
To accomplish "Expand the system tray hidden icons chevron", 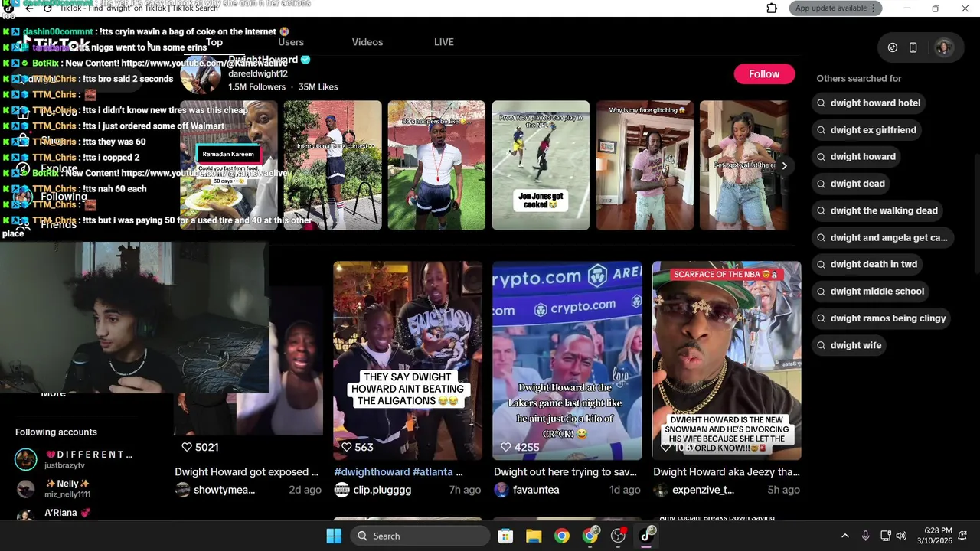I will 845,536.
